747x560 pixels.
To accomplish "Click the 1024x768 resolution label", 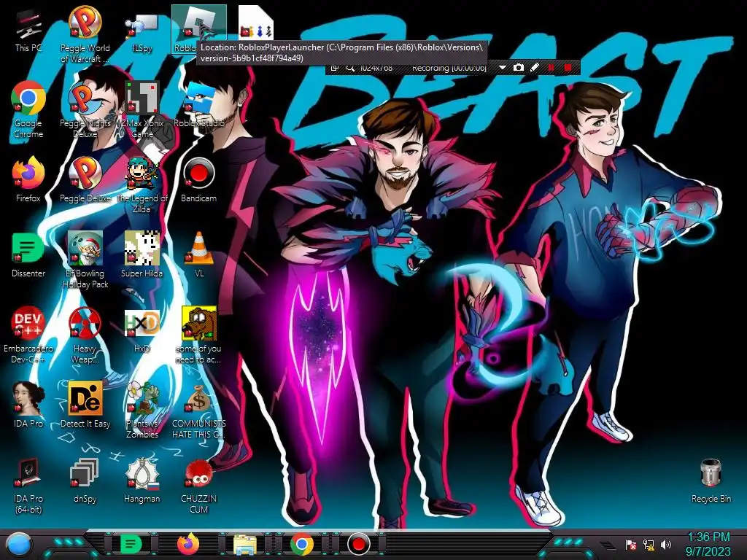I will click(376, 68).
